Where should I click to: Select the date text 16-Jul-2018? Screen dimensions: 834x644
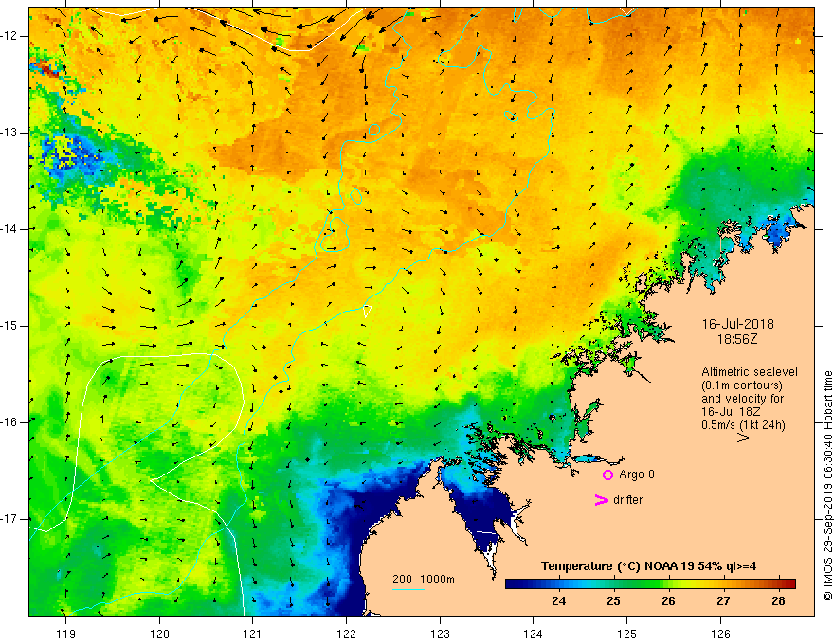pyautogui.click(x=737, y=324)
